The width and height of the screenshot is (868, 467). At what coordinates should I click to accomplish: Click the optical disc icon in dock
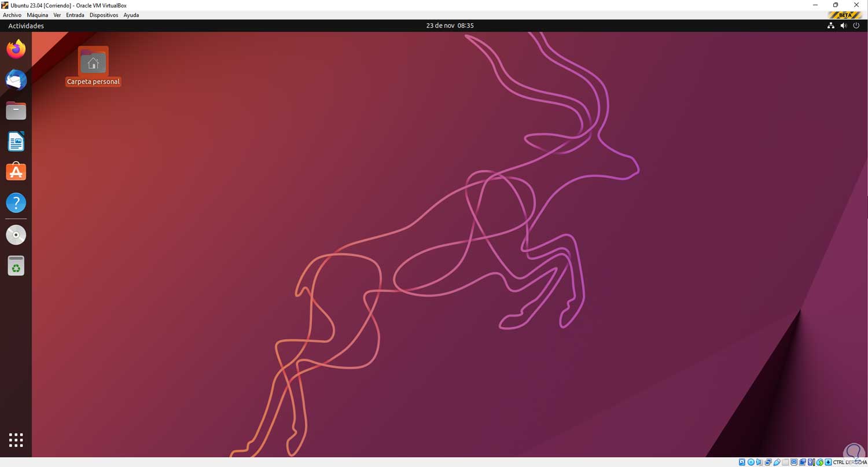coord(16,235)
